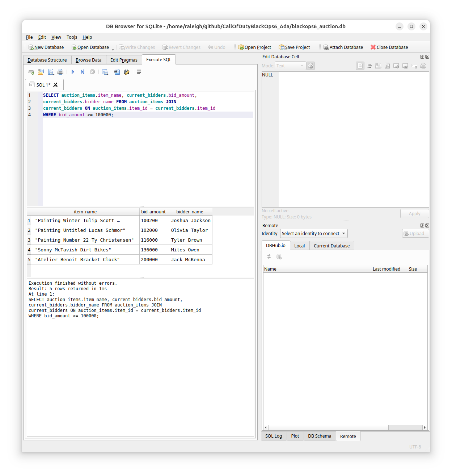The width and height of the screenshot is (452, 476).
Task: Open the identity selection dropdown
Action: pos(313,233)
